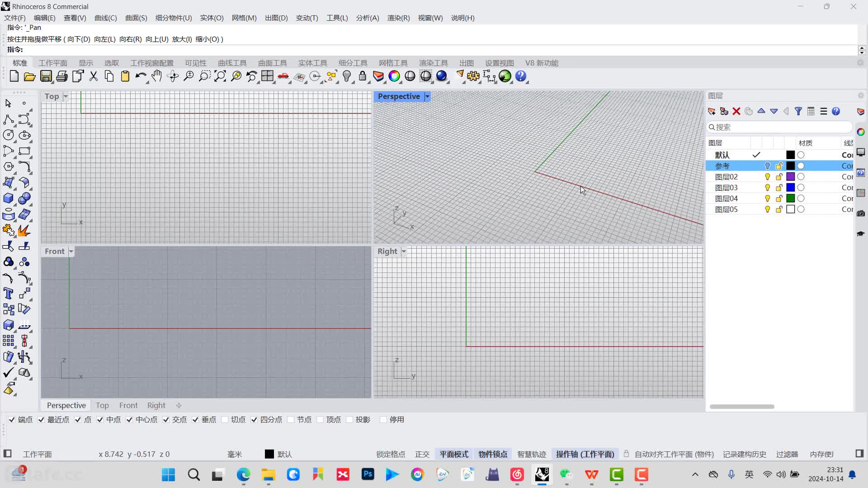Open the Top viewport dropdown arrow
The image size is (868, 488).
[66, 96]
